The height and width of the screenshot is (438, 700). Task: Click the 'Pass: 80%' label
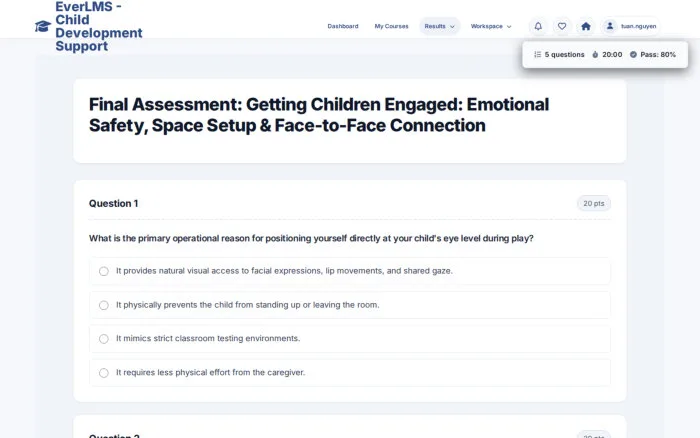coord(658,54)
